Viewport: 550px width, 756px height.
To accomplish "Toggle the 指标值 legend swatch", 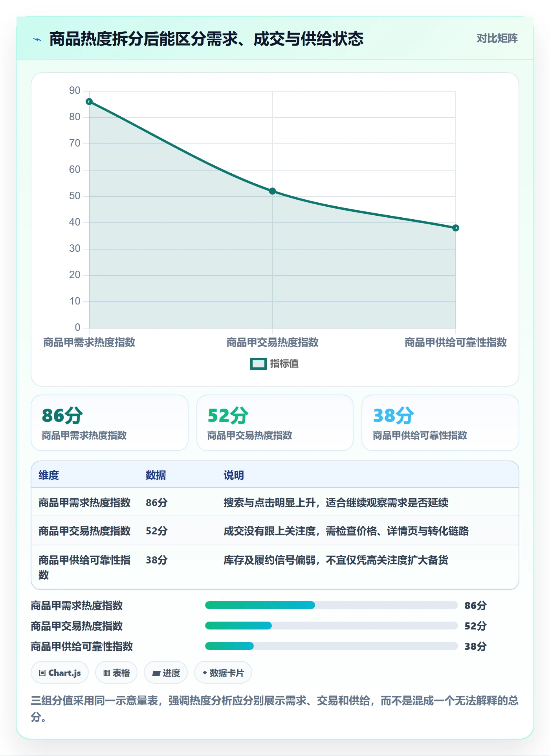I will (258, 364).
